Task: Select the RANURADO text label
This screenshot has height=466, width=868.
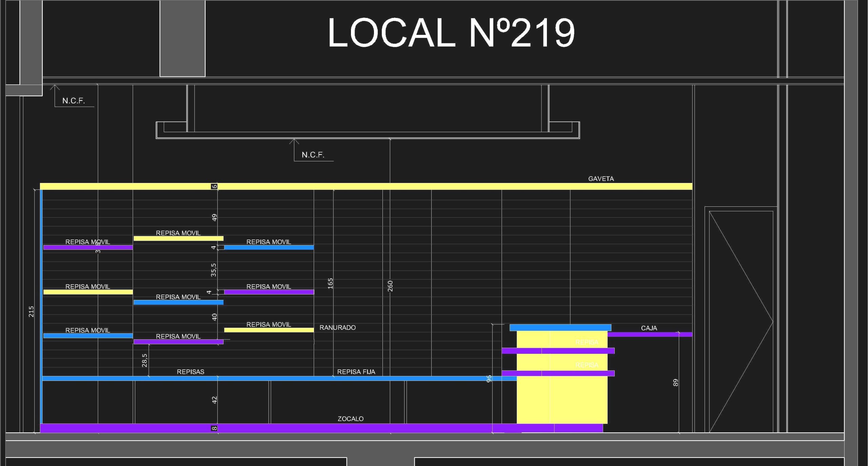Action: pyautogui.click(x=337, y=328)
